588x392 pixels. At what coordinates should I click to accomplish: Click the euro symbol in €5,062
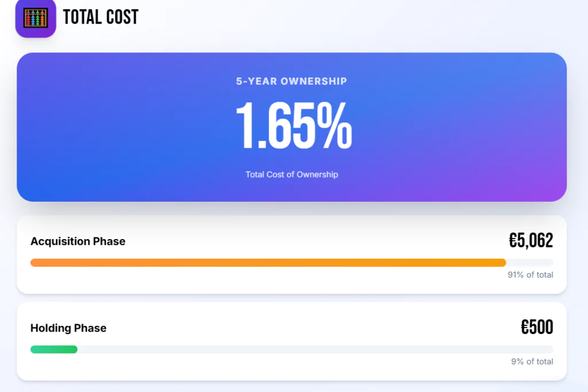pos(513,241)
